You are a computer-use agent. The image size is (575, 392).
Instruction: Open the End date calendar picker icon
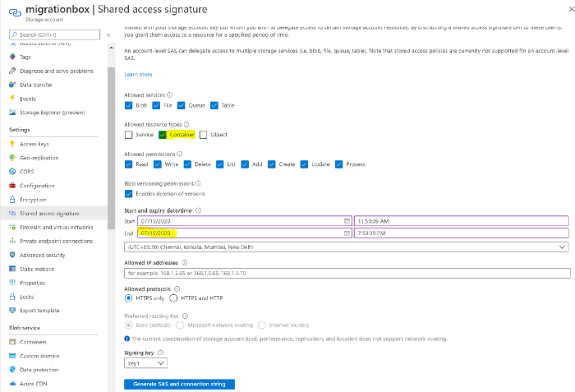(347, 233)
